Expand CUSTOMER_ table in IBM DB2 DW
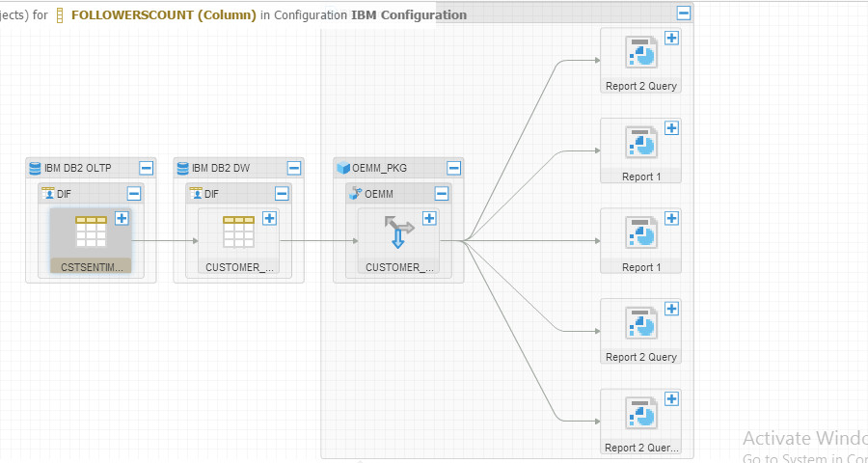The height and width of the screenshot is (463, 868). (x=270, y=218)
